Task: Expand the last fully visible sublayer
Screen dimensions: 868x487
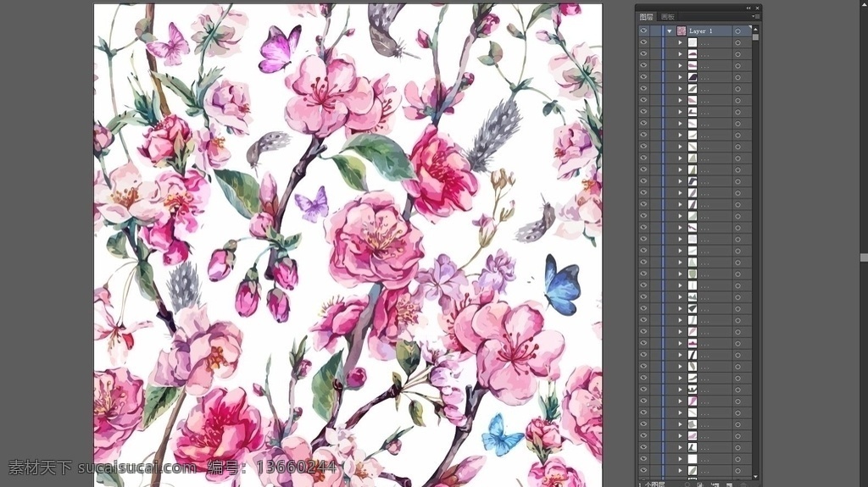Action: pyautogui.click(x=681, y=470)
